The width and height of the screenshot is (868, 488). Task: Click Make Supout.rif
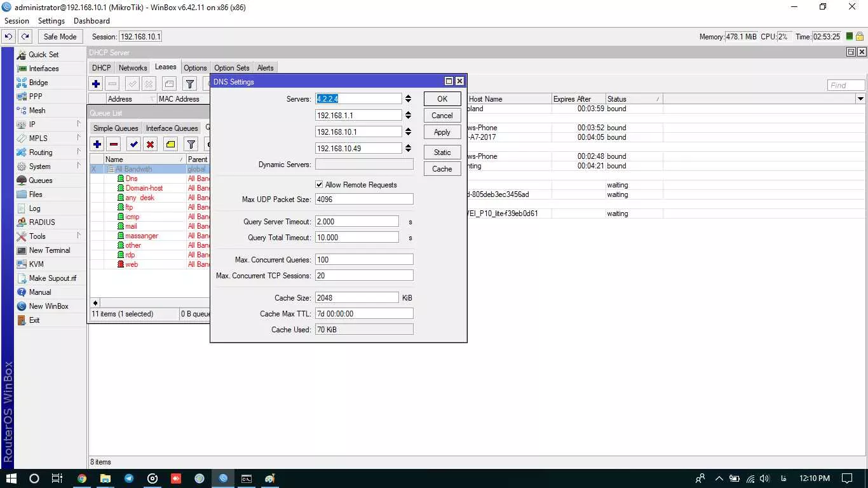[x=52, y=278]
